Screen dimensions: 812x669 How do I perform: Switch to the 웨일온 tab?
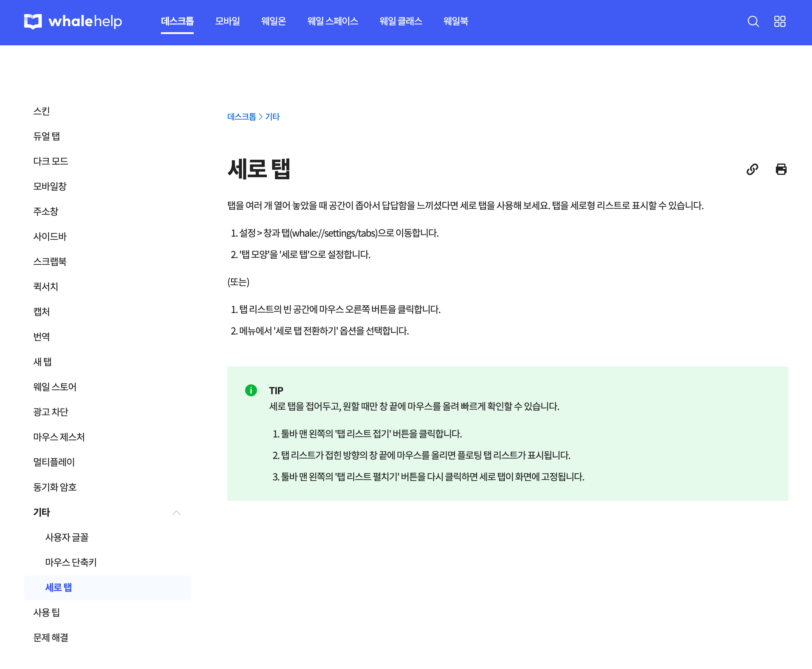(x=274, y=21)
